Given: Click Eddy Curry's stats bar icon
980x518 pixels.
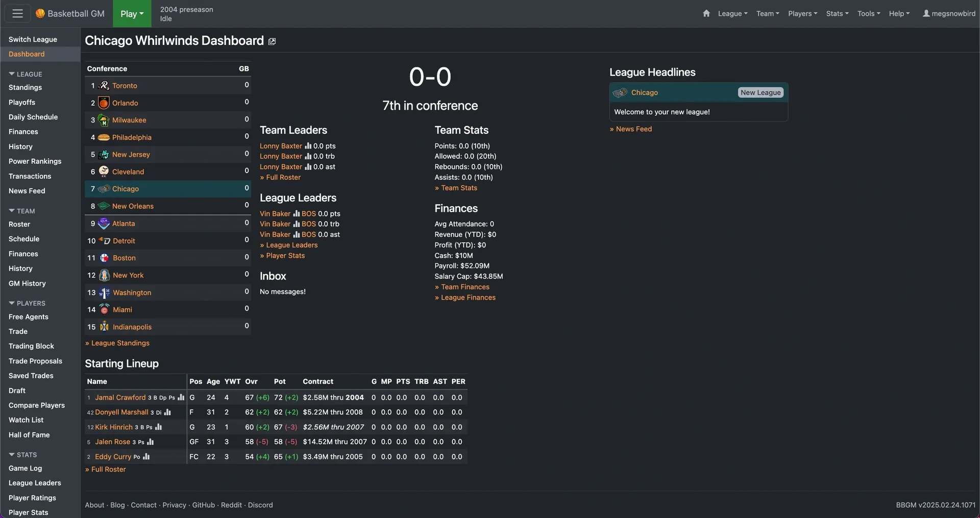Looking at the screenshot, I should pos(146,457).
